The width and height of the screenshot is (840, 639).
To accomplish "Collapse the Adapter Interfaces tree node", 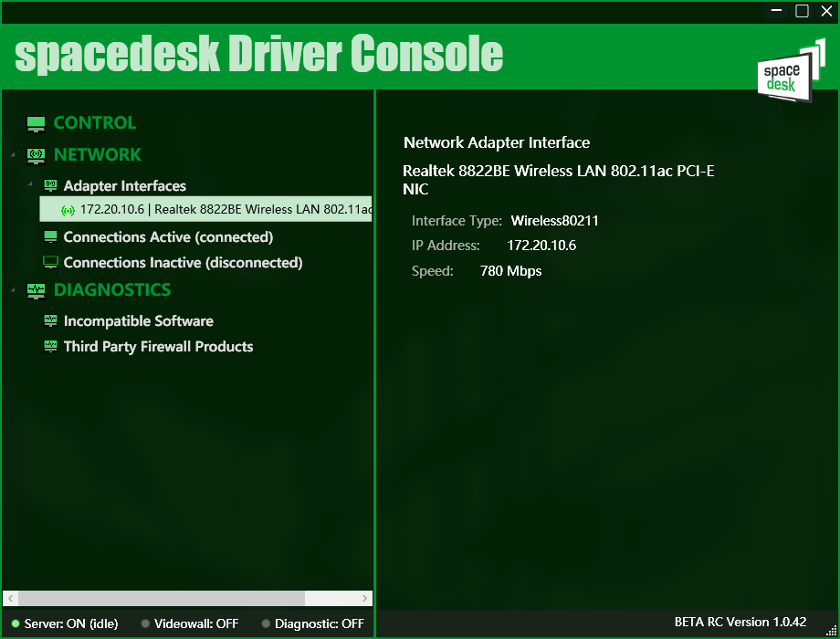I will pyautogui.click(x=29, y=185).
